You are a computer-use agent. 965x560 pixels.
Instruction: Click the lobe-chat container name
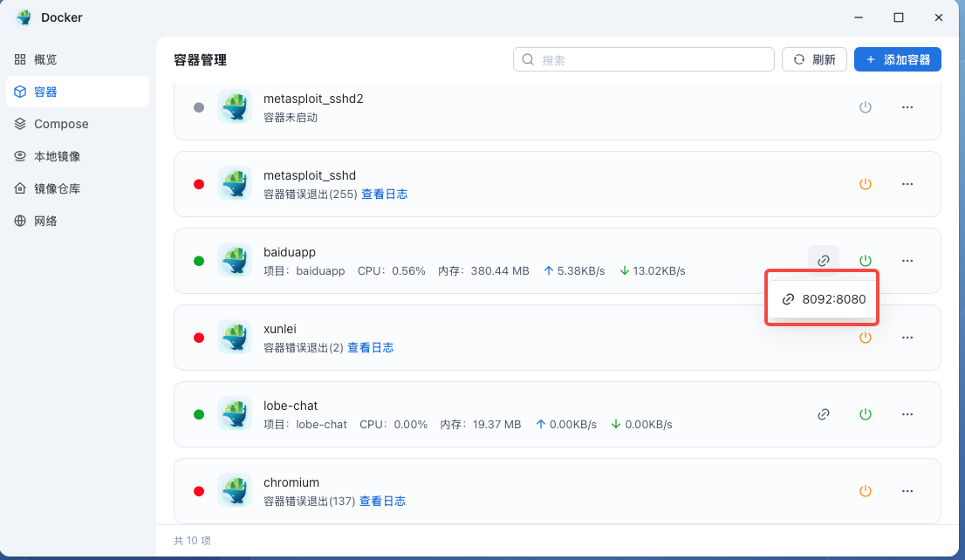tap(291, 406)
